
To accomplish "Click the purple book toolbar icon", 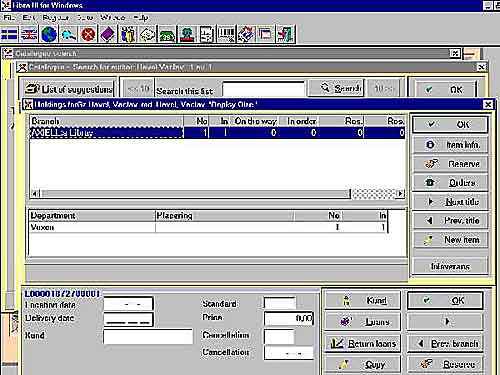I will 108,34.
